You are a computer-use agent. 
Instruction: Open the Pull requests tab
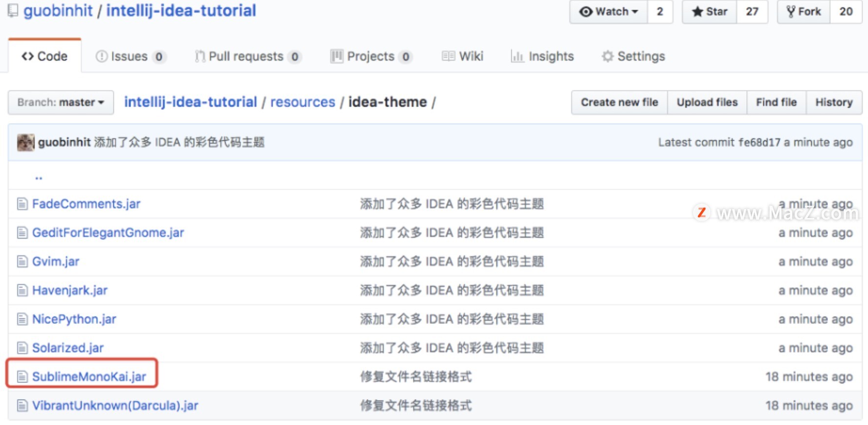click(248, 57)
